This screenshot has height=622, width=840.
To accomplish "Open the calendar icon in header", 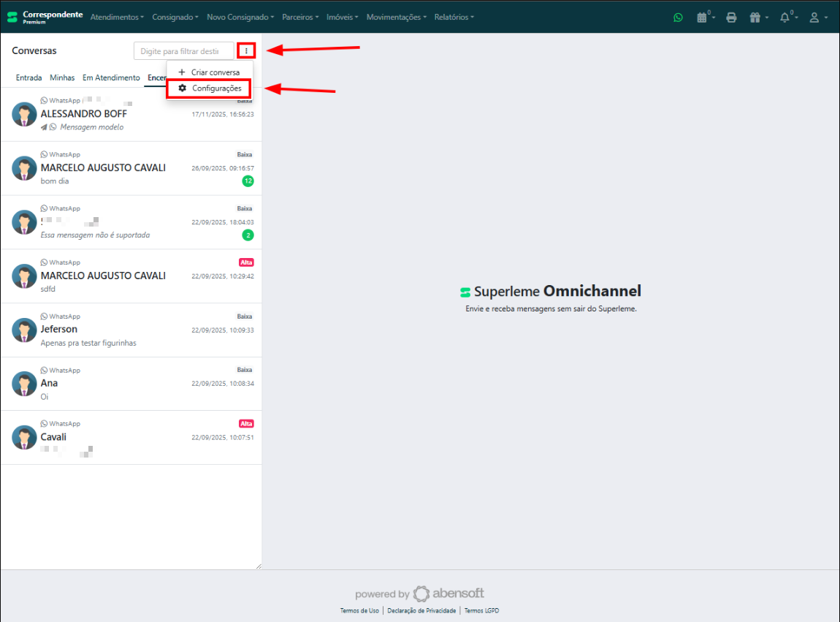I will [x=703, y=18].
